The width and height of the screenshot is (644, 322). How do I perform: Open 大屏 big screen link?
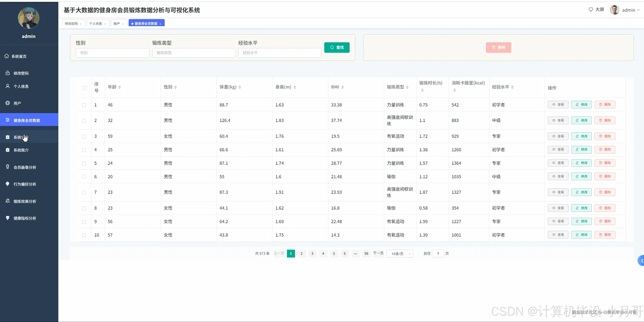click(596, 10)
